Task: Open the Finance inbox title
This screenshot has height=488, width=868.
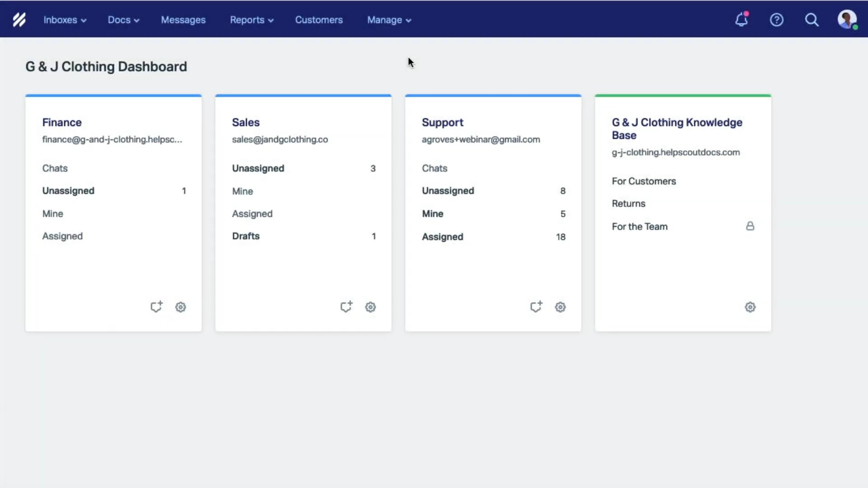Action: [x=62, y=122]
